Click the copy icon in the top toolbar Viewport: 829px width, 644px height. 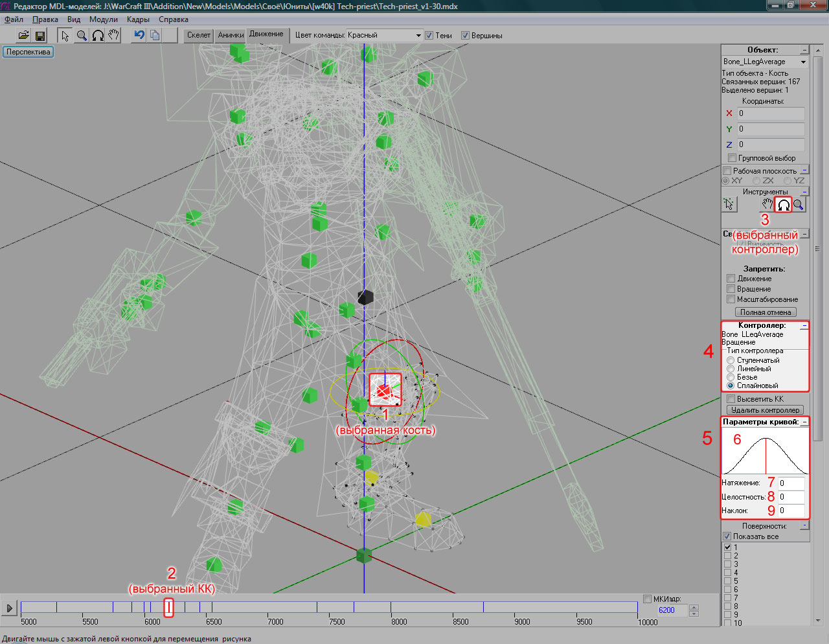(155, 36)
